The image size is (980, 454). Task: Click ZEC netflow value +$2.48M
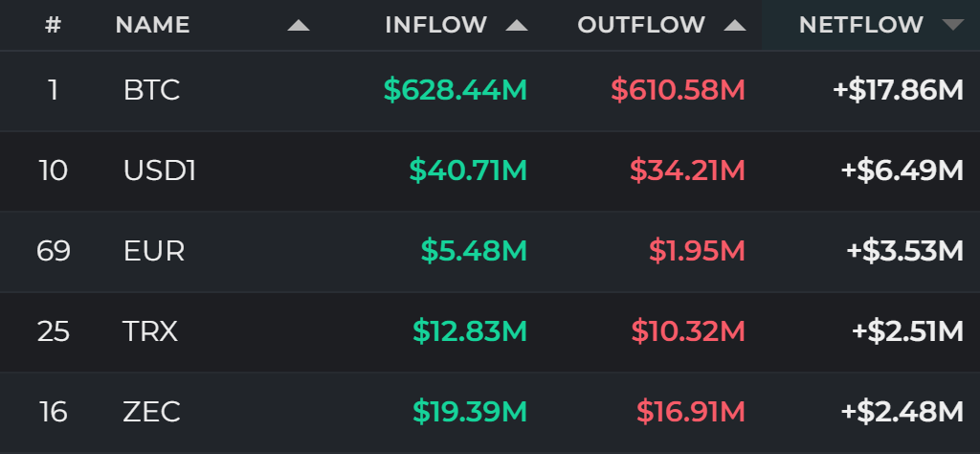click(902, 412)
